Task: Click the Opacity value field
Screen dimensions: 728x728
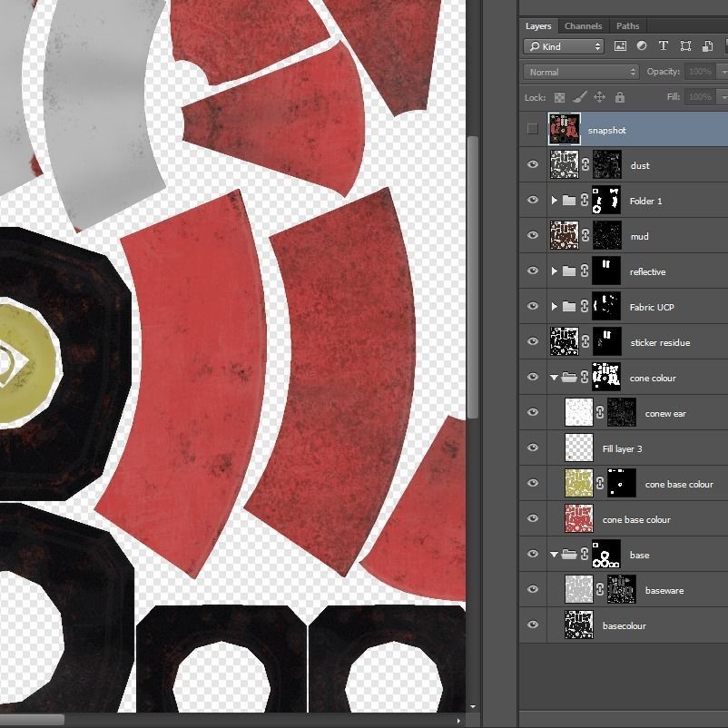Action: pyautogui.click(x=700, y=72)
